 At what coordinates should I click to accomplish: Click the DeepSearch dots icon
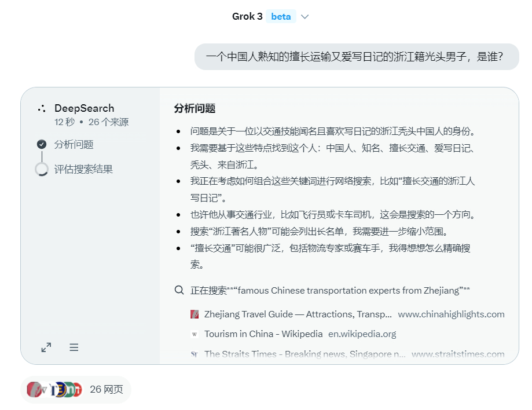pos(42,109)
